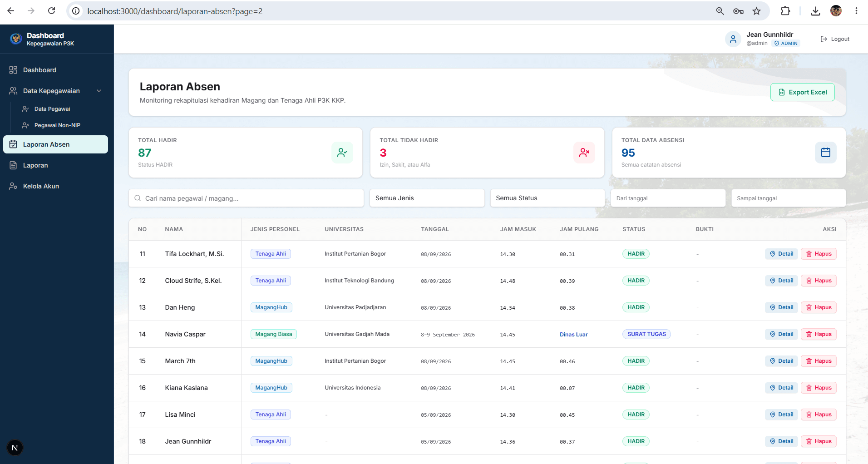Open the browser profile avatar
The height and width of the screenshot is (464, 868).
pyautogui.click(x=836, y=11)
